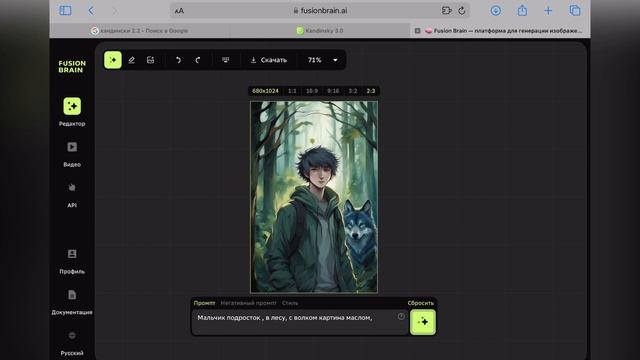Viewport: 640px width, 360px height.
Task: Go forward with Safari forward arrow
Action: pos(115,11)
